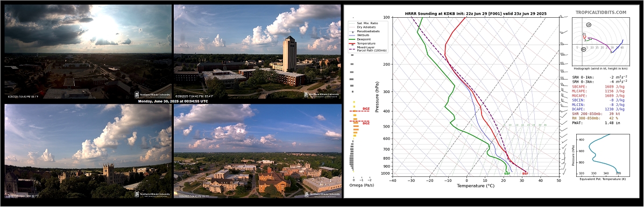Click the RM marker on the hodograph
Screen dimensions: 644x207
pyautogui.click(x=583, y=49)
